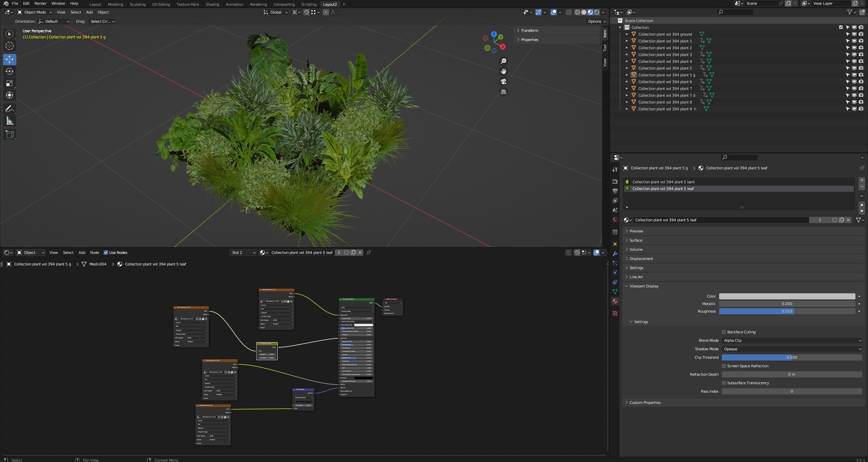Enable Screen Space Refraction checkbox
The height and width of the screenshot is (462, 868).
click(724, 366)
